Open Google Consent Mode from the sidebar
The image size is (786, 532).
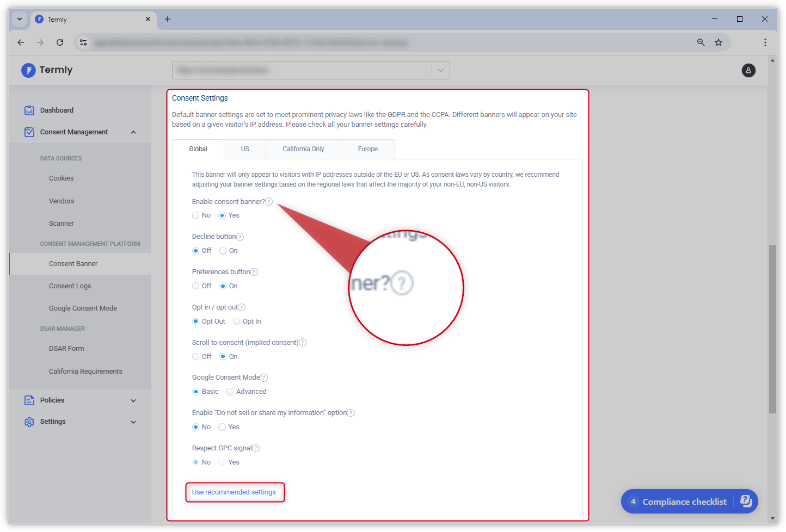83,308
